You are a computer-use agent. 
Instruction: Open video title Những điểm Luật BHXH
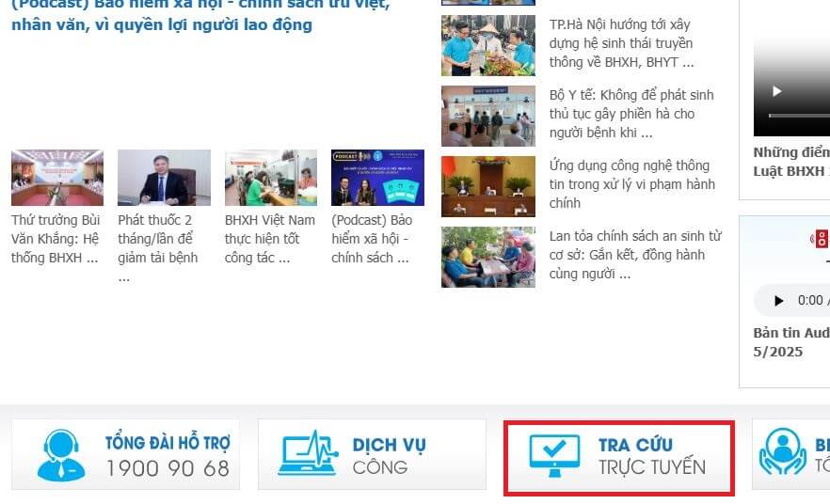(791, 162)
